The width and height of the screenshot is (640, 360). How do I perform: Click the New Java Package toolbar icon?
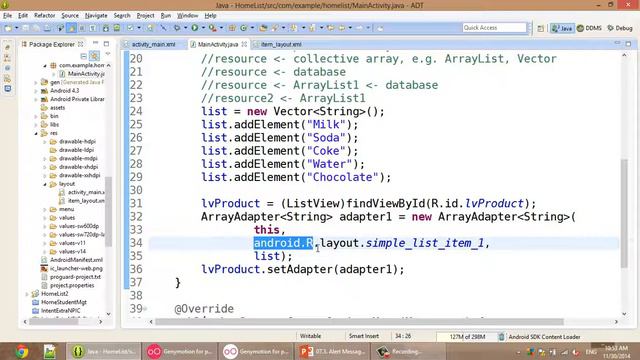(x=232, y=28)
